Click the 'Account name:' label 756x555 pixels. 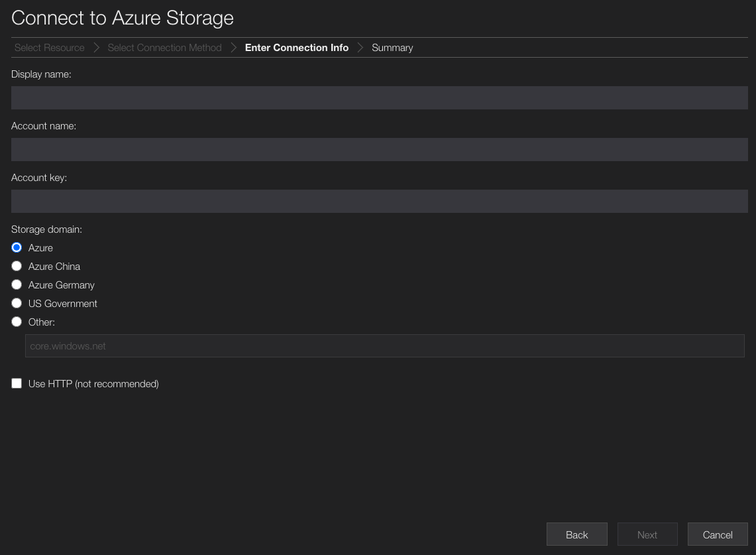(43, 126)
